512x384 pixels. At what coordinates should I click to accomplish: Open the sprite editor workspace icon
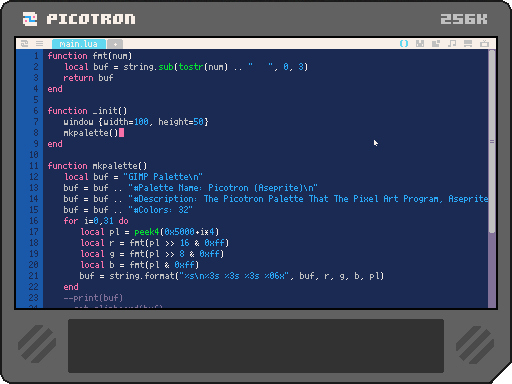tap(420, 43)
